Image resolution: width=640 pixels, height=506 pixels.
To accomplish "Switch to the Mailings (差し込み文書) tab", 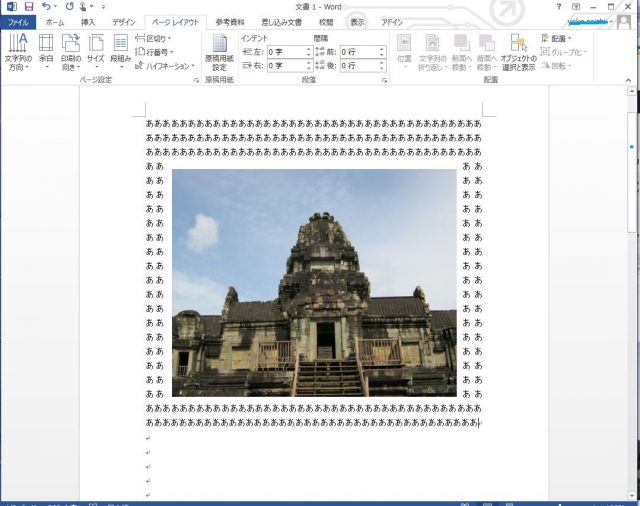I will click(x=282, y=22).
